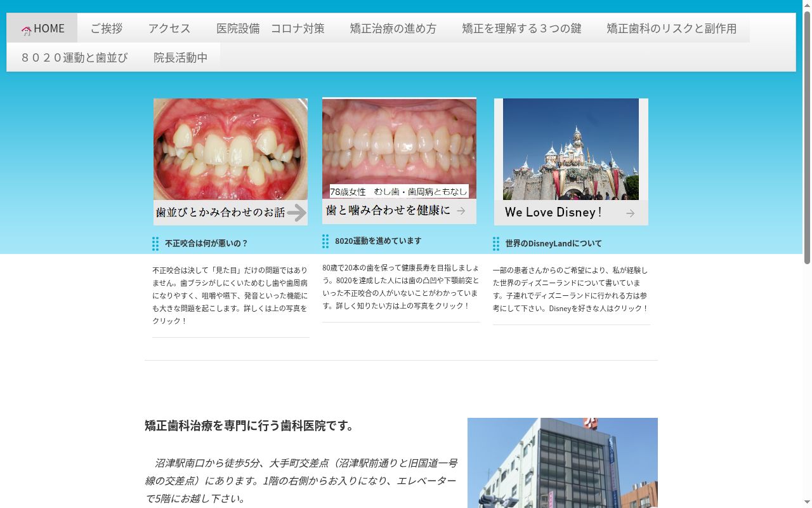Open the HOME menu item
Viewport: 812px width, 508px height.
tap(43, 29)
